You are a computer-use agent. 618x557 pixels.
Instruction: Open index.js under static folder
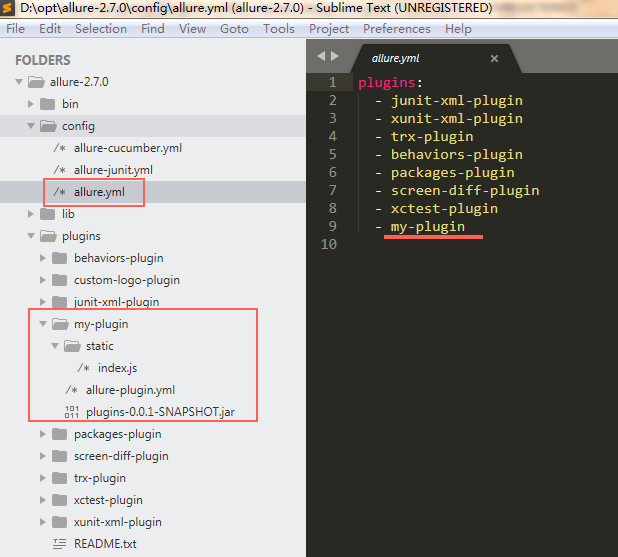coord(117,368)
